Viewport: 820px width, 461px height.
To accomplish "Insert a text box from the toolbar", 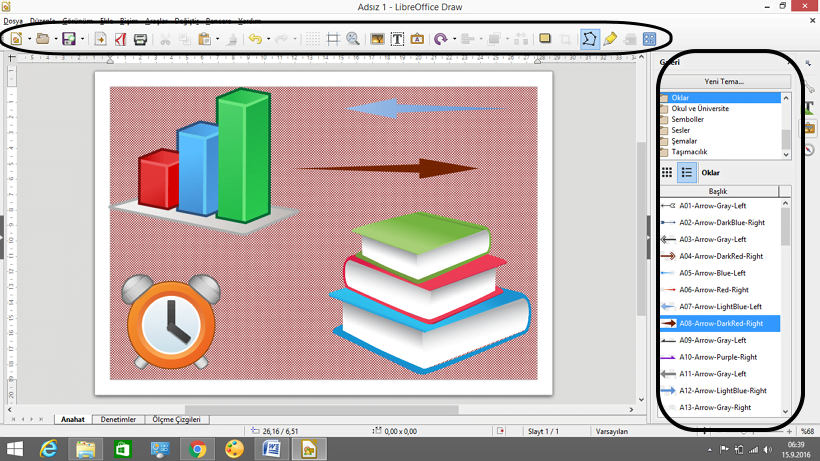I will coord(397,40).
